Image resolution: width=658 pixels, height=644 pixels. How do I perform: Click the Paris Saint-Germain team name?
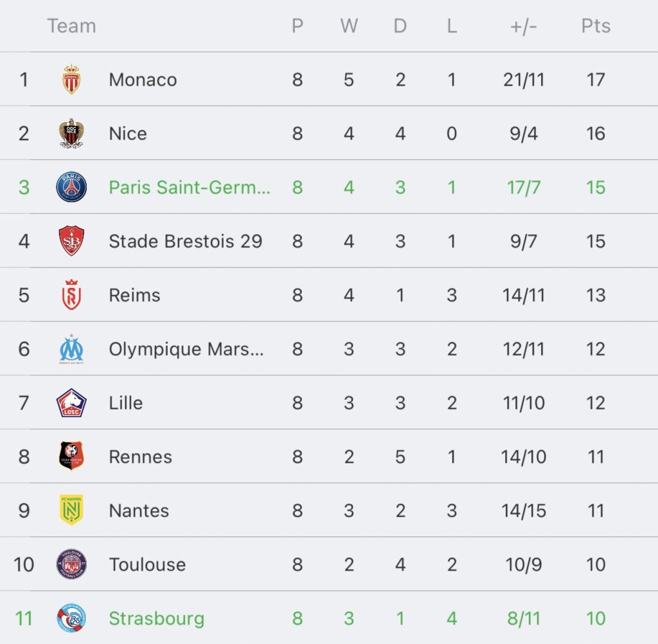(x=190, y=187)
